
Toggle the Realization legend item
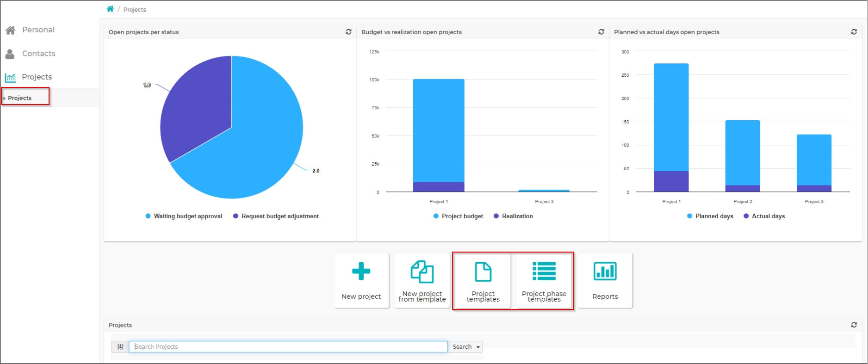(513, 216)
